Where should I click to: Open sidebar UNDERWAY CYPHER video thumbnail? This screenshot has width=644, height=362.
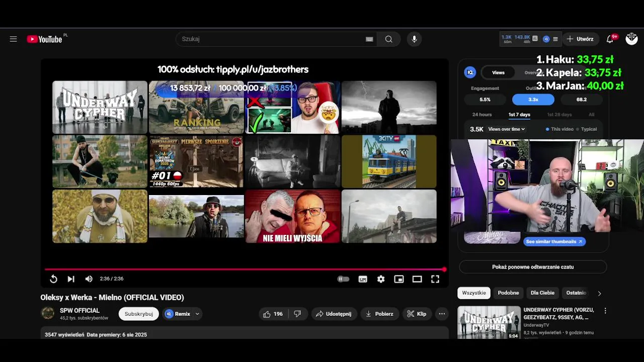pos(489,322)
